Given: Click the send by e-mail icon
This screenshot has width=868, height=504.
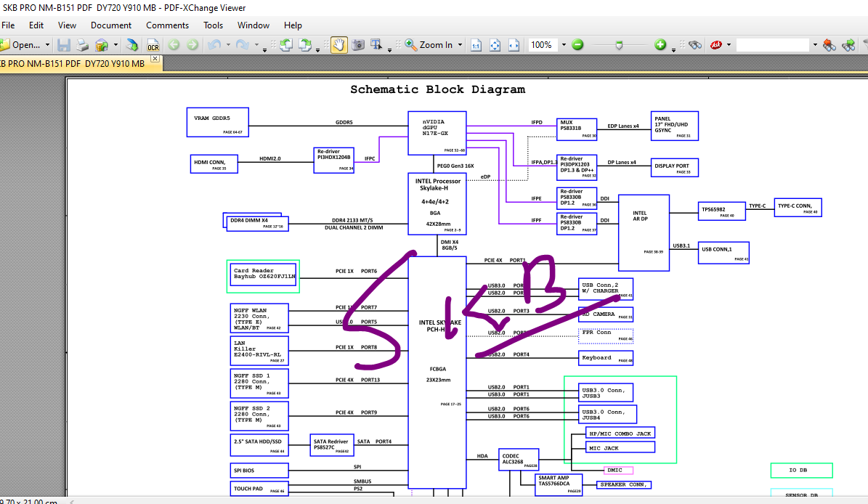Looking at the screenshot, I should pyautogui.click(x=101, y=45).
